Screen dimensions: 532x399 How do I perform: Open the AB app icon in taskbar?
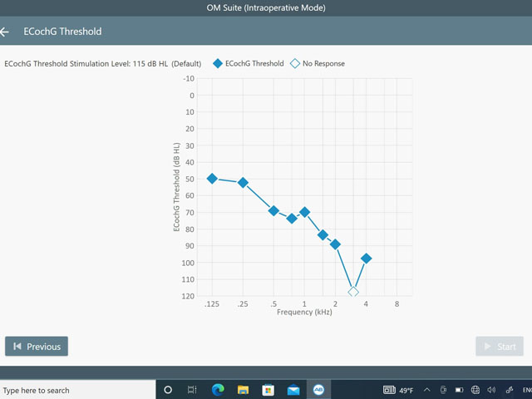(318, 389)
